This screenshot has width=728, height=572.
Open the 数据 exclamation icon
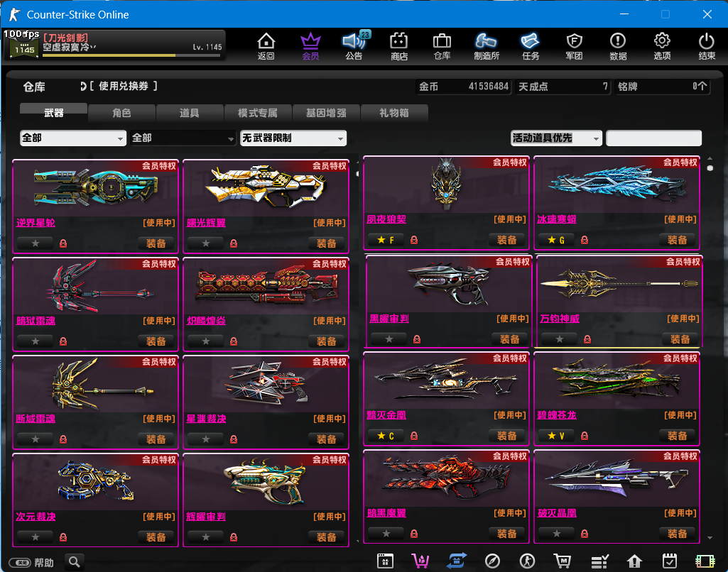(x=618, y=46)
